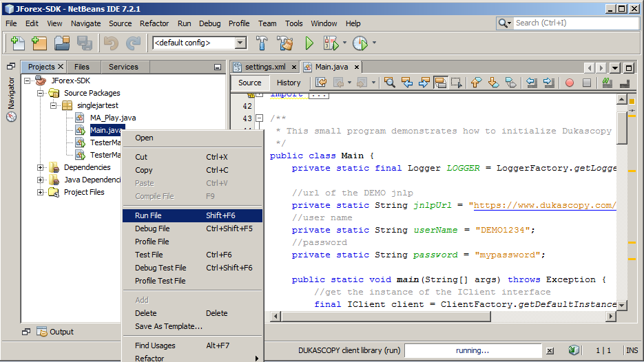
Task: Switch to the History view button
Action: pos(289,83)
